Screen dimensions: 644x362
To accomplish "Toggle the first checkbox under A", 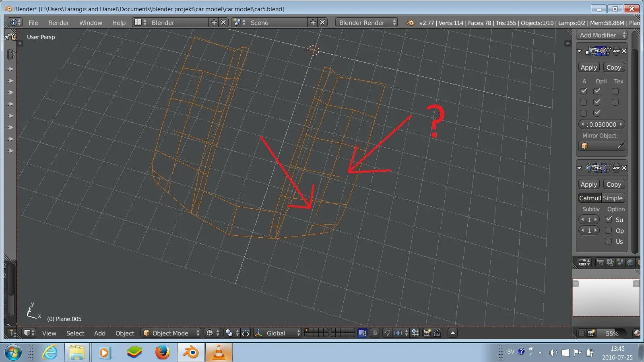I will pyautogui.click(x=584, y=91).
